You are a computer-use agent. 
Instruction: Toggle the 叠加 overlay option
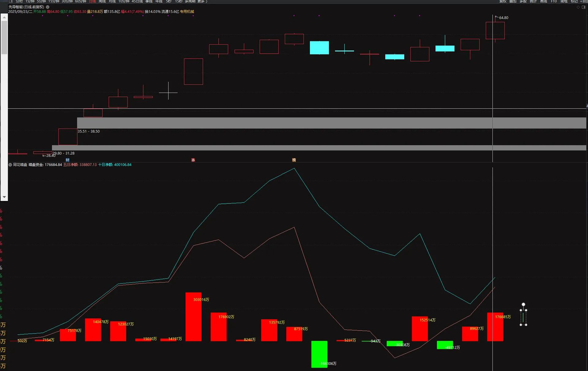(x=513, y=1)
